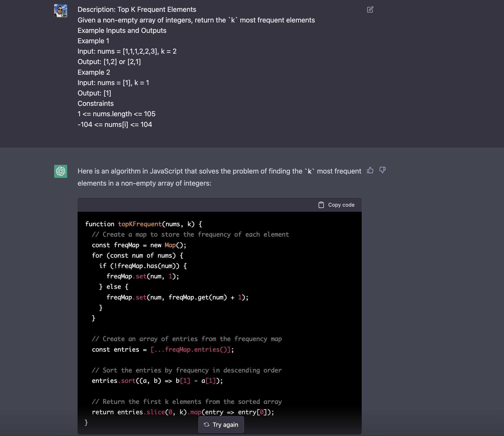This screenshot has height=436, width=504.
Task: Click the ChatGPT logo avatar
Action: pos(61,171)
